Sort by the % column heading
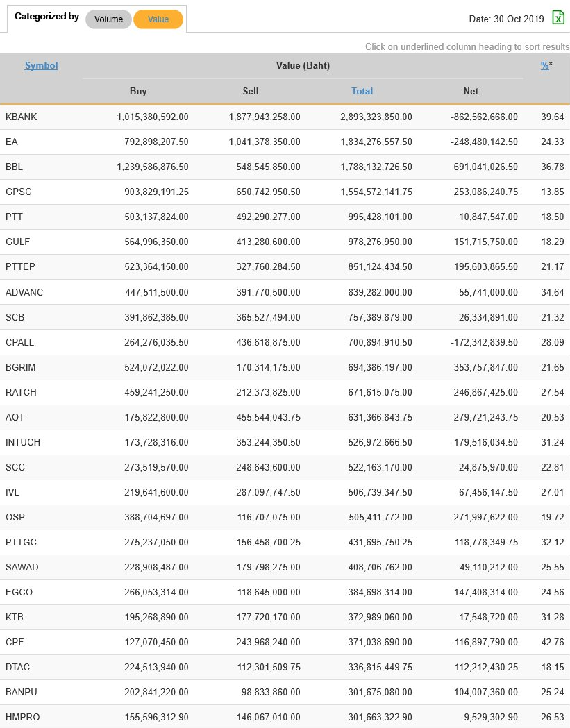Viewport: 570px width, 728px height. (x=544, y=66)
